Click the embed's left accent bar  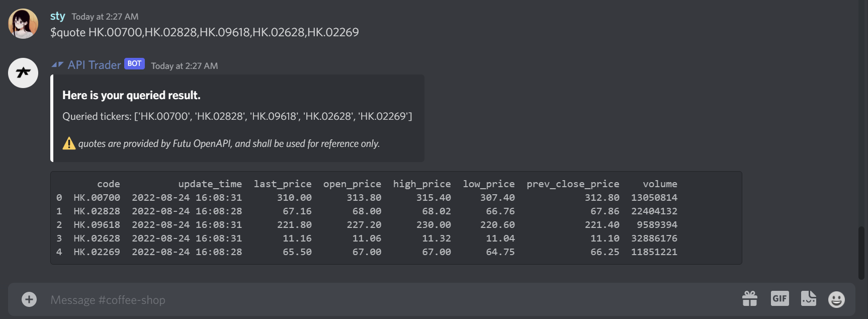(x=51, y=118)
